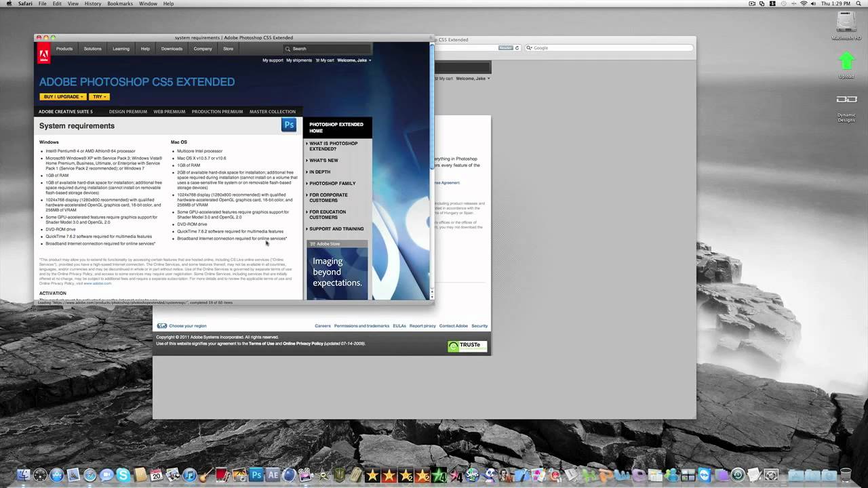The width and height of the screenshot is (868, 488).
Task: Open Time Machine icon in the Dock
Action: (x=738, y=475)
